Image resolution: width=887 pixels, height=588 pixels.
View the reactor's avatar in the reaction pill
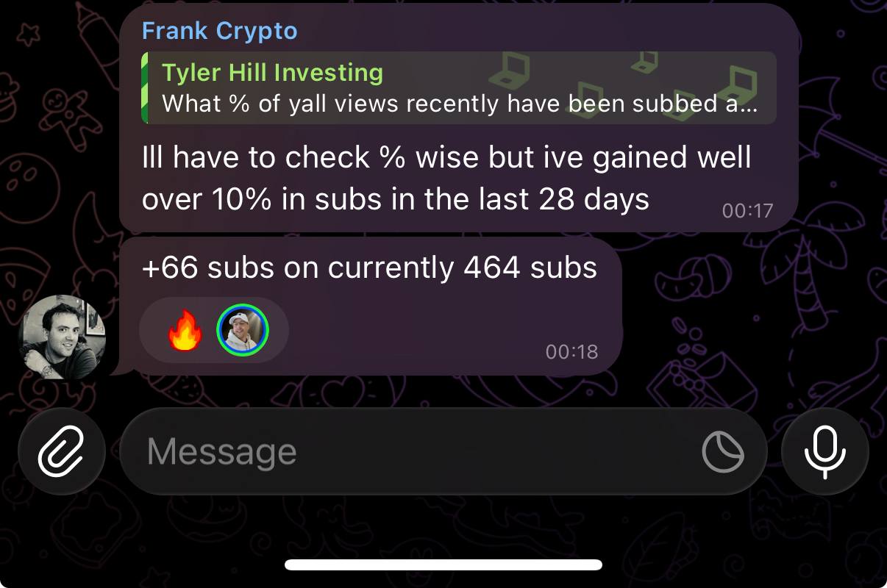(x=243, y=331)
